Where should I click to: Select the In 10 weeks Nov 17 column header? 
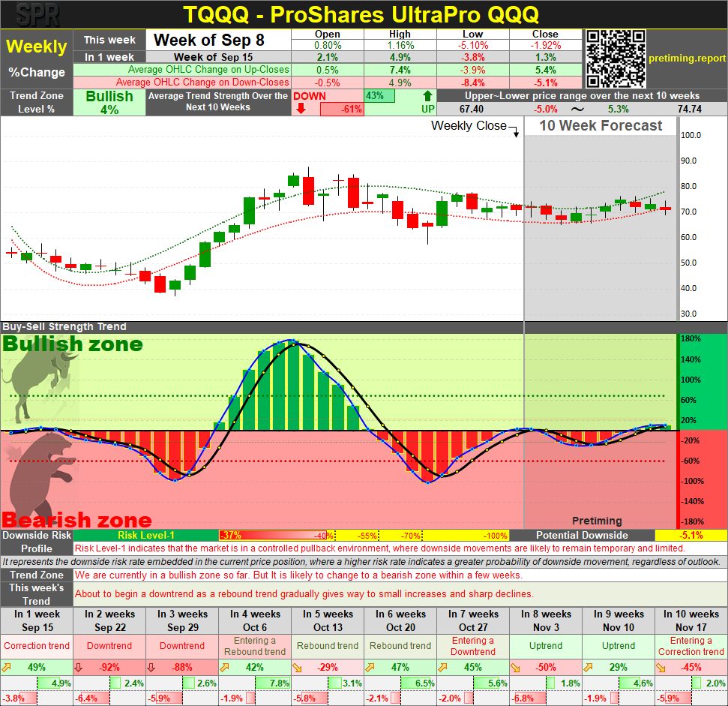[x=691, y=620]
